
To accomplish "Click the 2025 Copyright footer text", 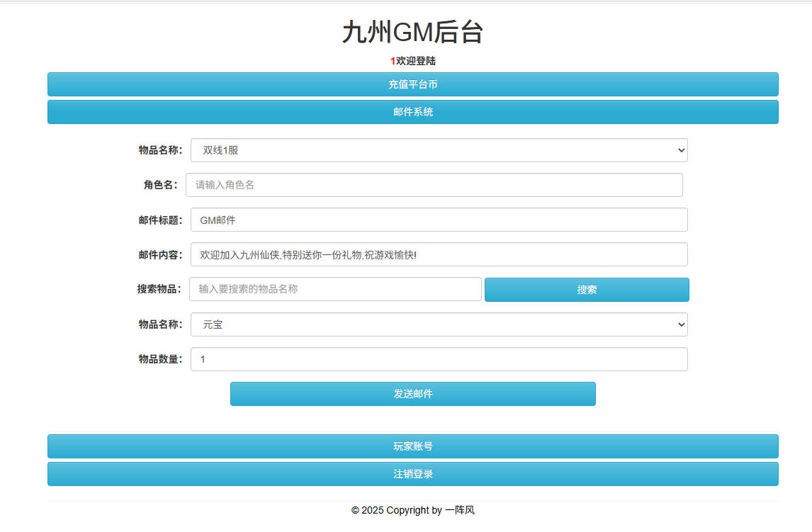I will [x=412, y=510].
